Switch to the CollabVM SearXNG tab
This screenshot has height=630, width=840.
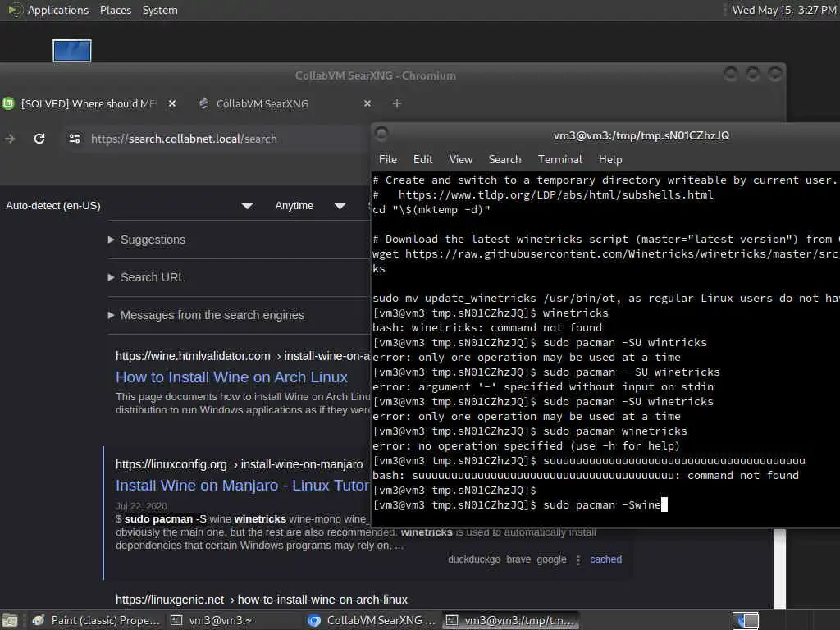coord(262,103)
